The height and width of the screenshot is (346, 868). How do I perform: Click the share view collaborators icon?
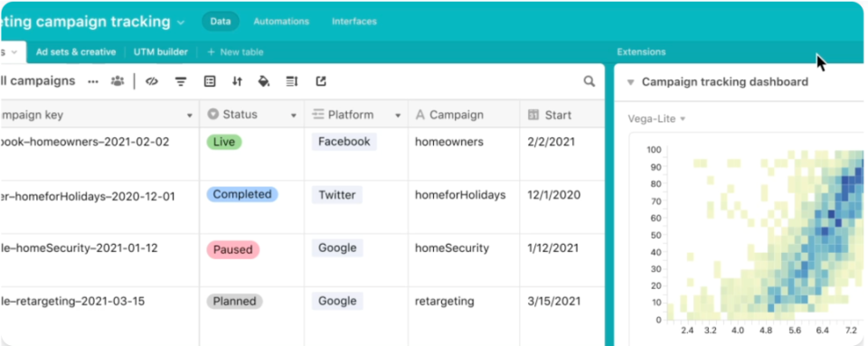pos(118,81)
